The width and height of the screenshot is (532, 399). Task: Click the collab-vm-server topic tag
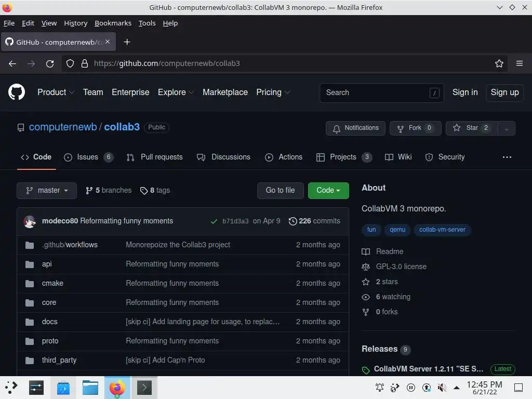coord(442,230)
